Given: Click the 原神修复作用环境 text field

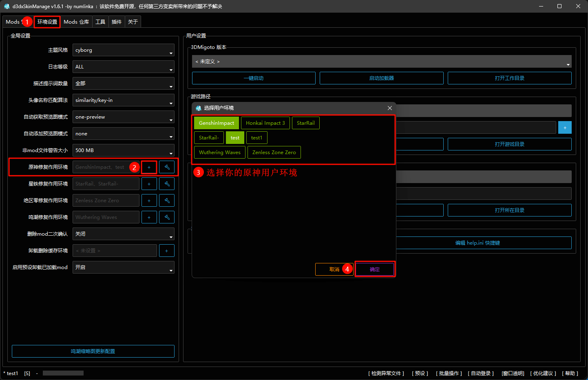Looking at the screenshot, I should point(106,167).
